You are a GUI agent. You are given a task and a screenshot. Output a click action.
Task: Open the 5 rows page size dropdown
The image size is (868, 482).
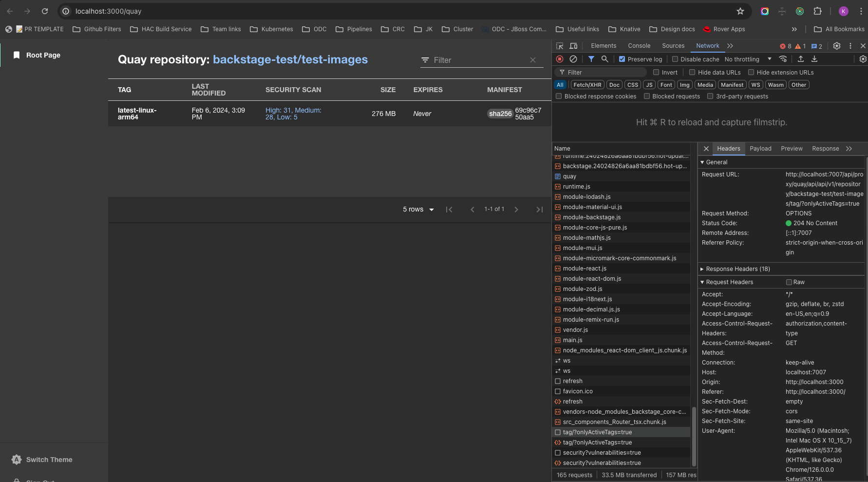click(418, 210)
